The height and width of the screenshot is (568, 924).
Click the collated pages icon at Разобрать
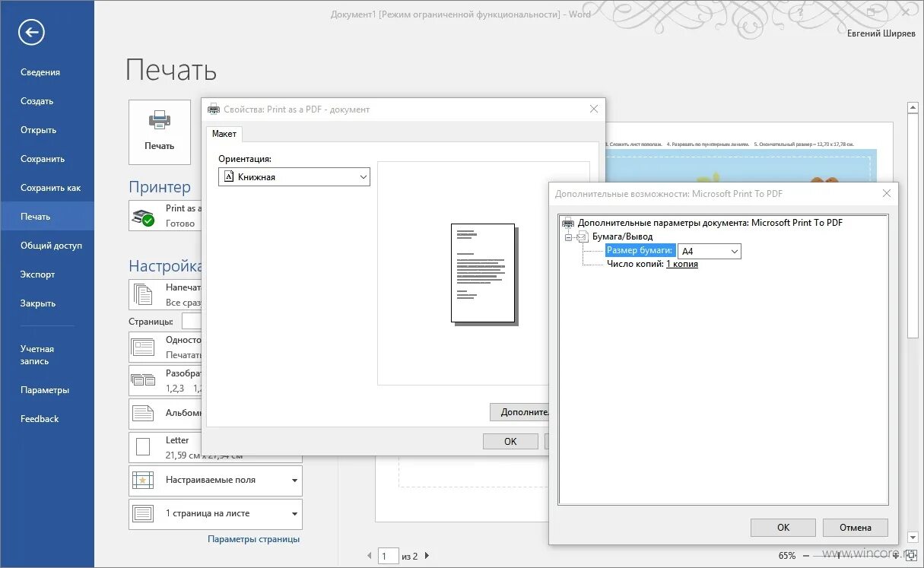click(x=143, y=380)
